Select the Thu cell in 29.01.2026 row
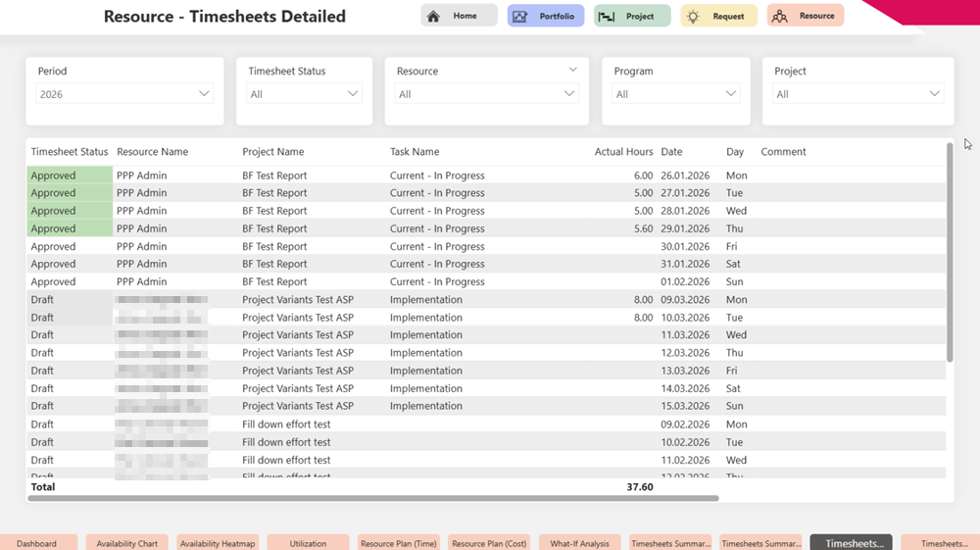This screenshot has width=980, height=550. point(734,228)
